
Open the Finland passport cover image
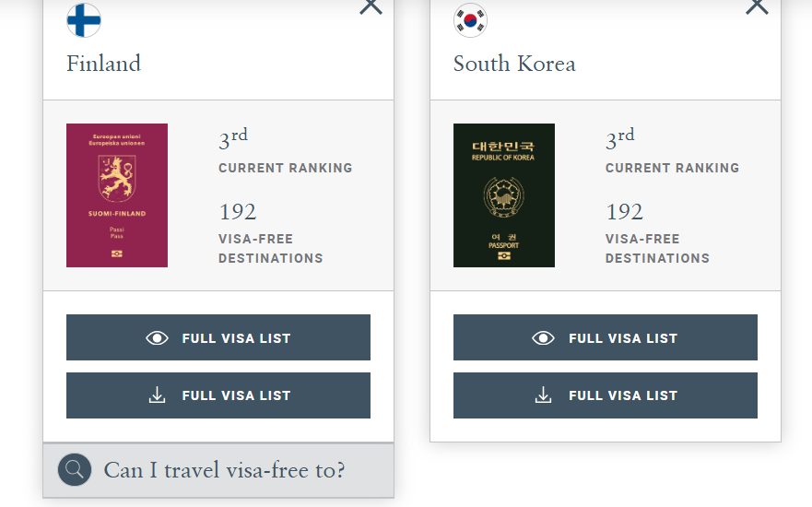click(117, 195)
